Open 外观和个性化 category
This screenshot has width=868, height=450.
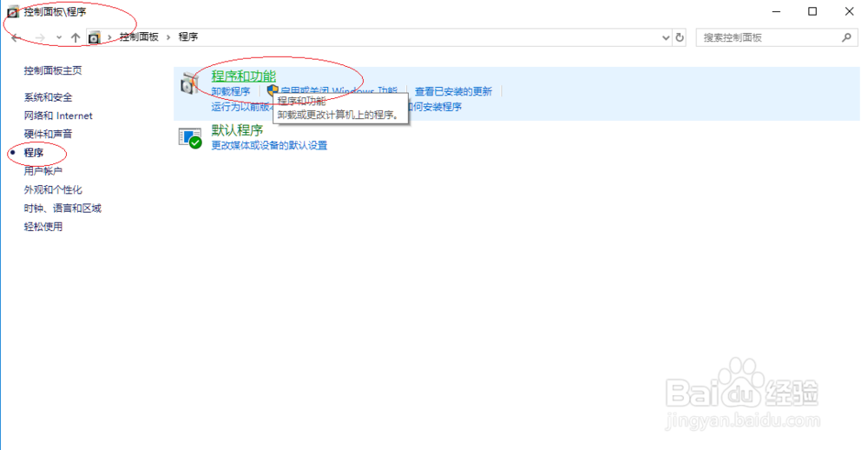tap(53, 189)
